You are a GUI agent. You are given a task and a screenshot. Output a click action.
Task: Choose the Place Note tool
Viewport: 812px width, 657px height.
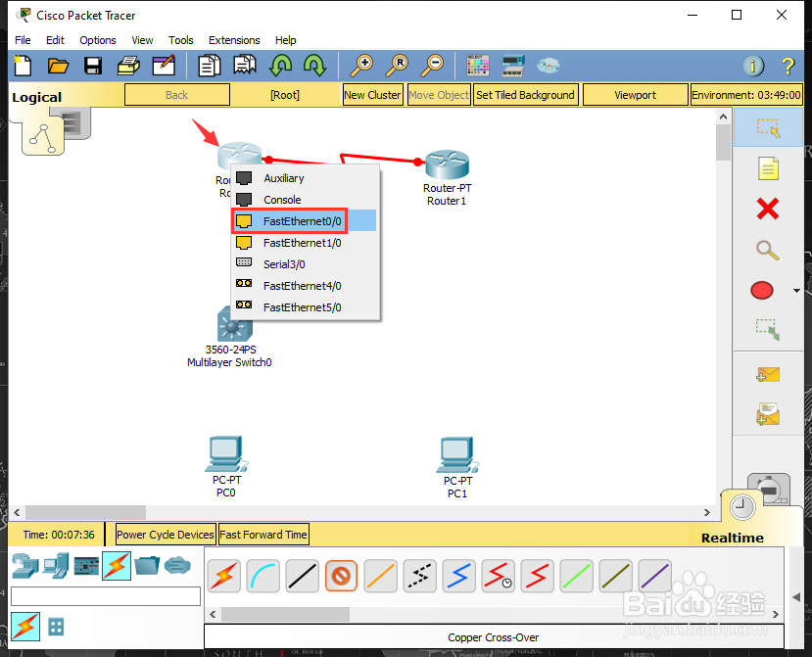(768, 168)
